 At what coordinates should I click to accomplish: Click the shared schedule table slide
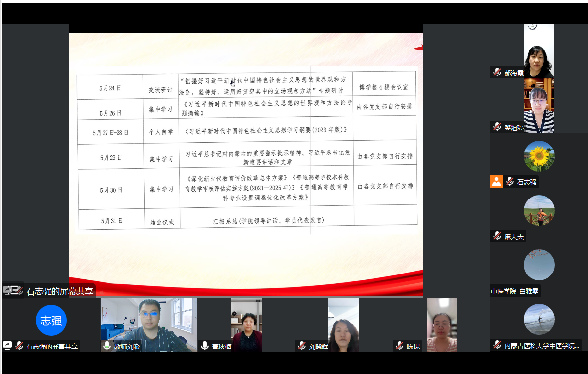[x=246, y=150]
